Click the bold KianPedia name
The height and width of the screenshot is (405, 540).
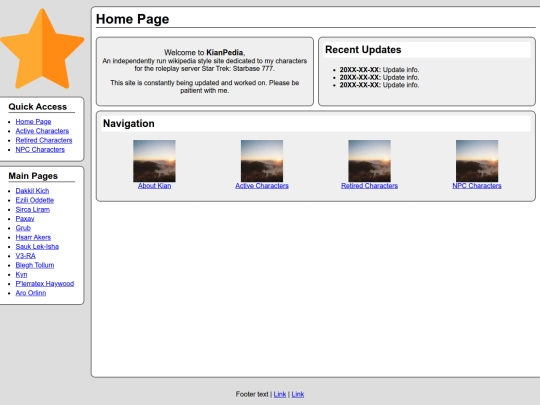pyautogui.click(x=225, y=53)
